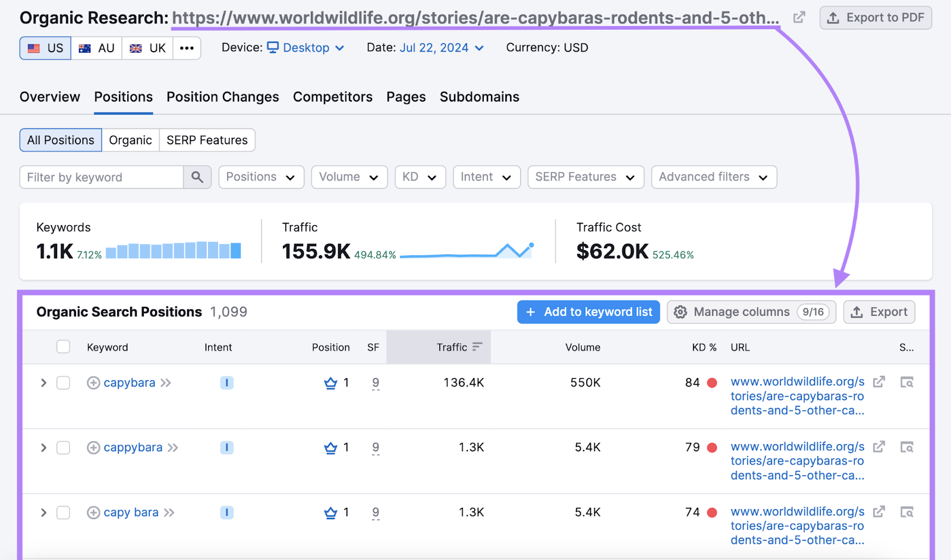The image size is (951, 560).
Task: Tick the select-all checkbox in table header
Action: pyautogui.click(x=63, y=347)
